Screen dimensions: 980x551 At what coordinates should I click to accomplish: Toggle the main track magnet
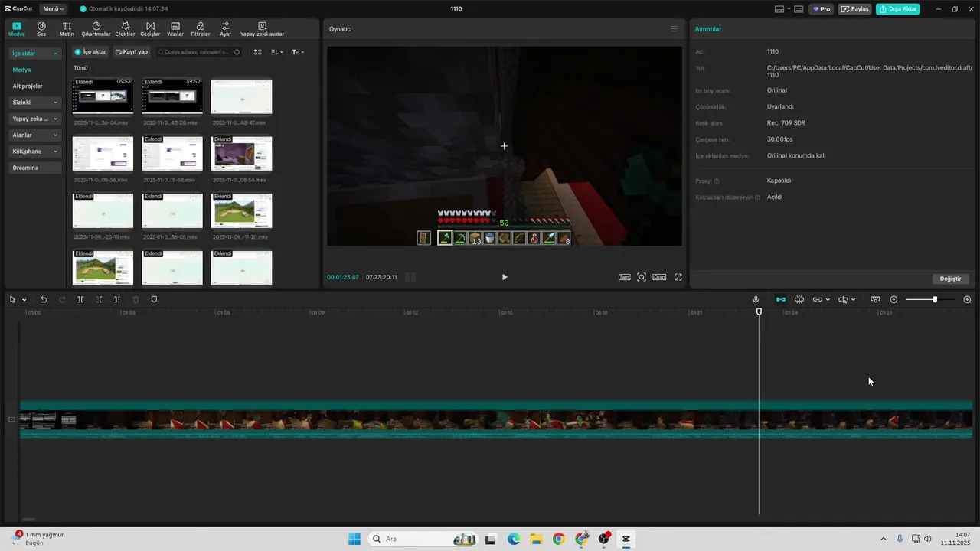pos(781,299)
